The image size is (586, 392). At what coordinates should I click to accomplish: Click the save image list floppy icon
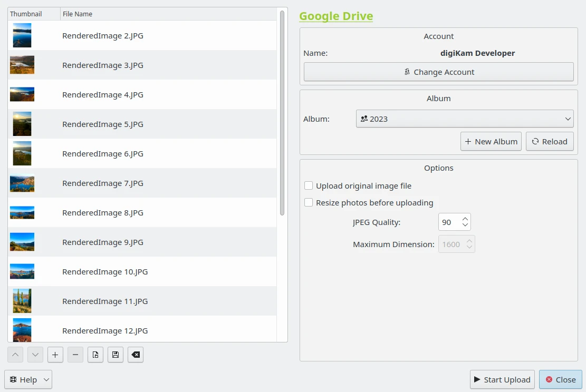116,355
